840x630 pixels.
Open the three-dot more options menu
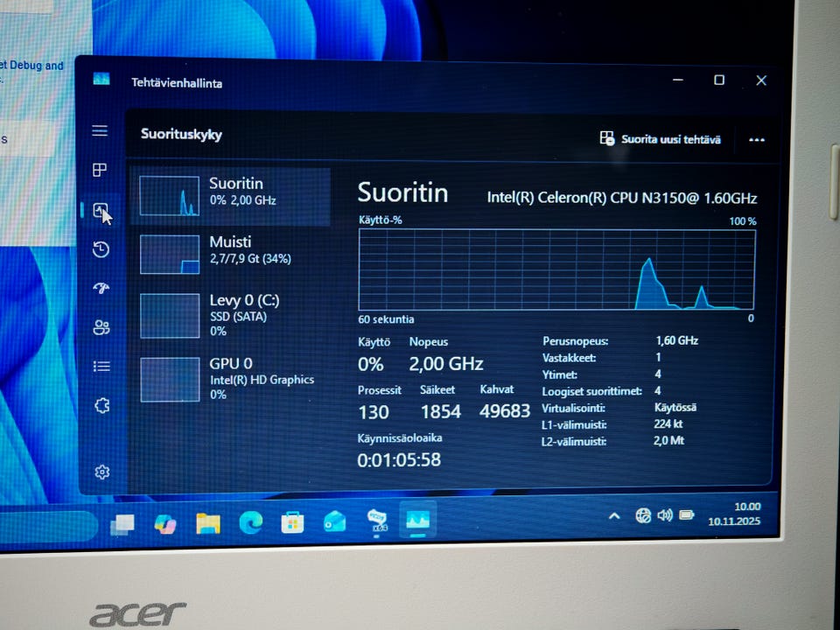pyautogui.click(x=756, y=140)
